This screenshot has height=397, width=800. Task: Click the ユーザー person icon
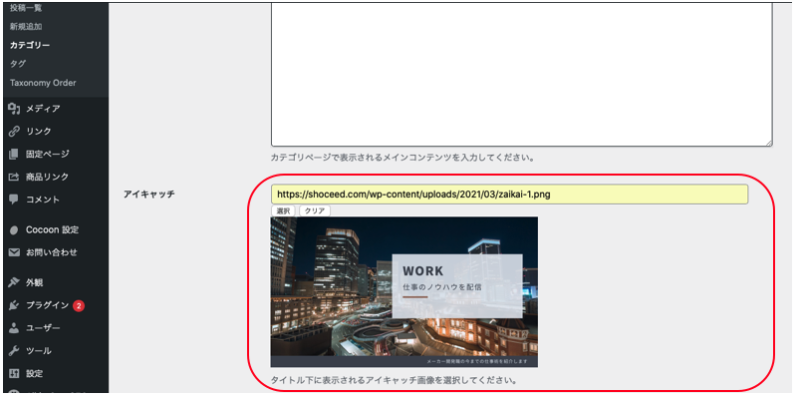click(x=14, y=328)
